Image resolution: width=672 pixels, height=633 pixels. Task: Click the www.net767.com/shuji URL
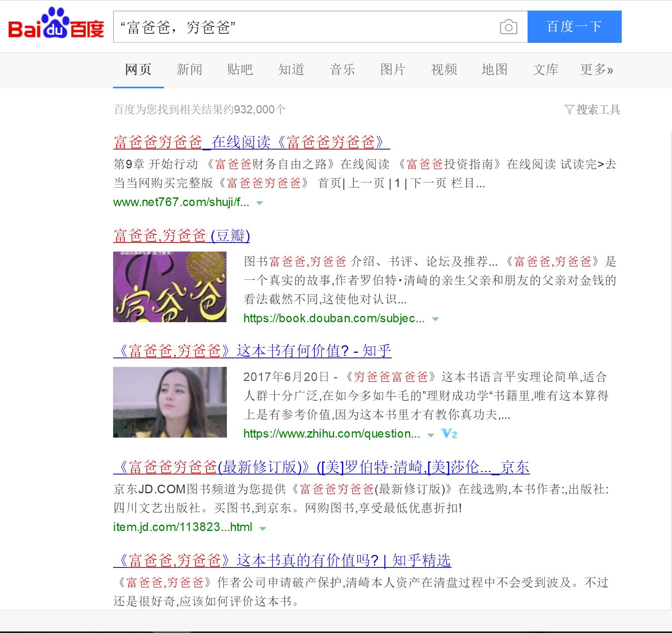[181, 202]
